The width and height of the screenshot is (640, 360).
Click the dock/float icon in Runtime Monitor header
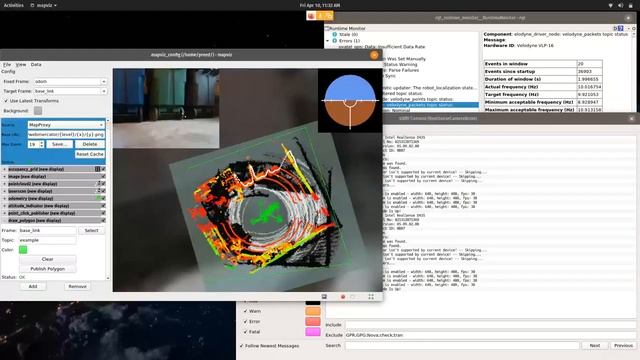pyautogui.click(x=615, y=28)
